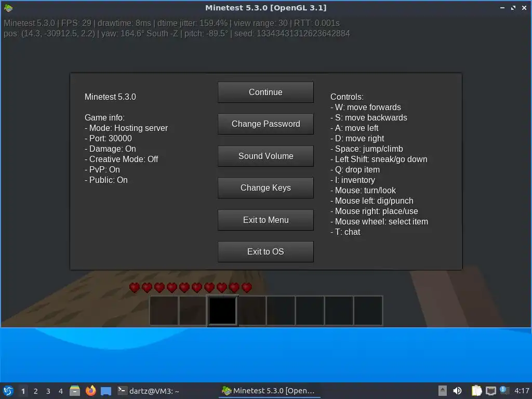
Task: Click the show desktop icon
Action: pyautogui.click(x=106, y=391)
